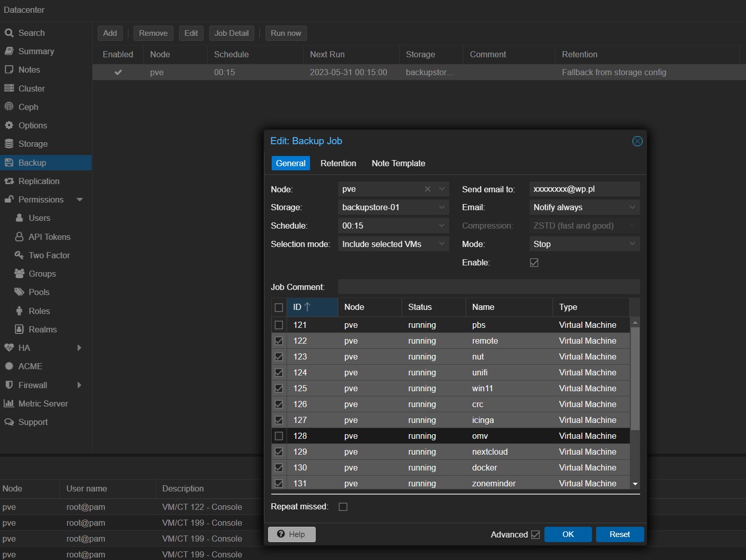Clear the Node field with the X icon

point(428,189)
